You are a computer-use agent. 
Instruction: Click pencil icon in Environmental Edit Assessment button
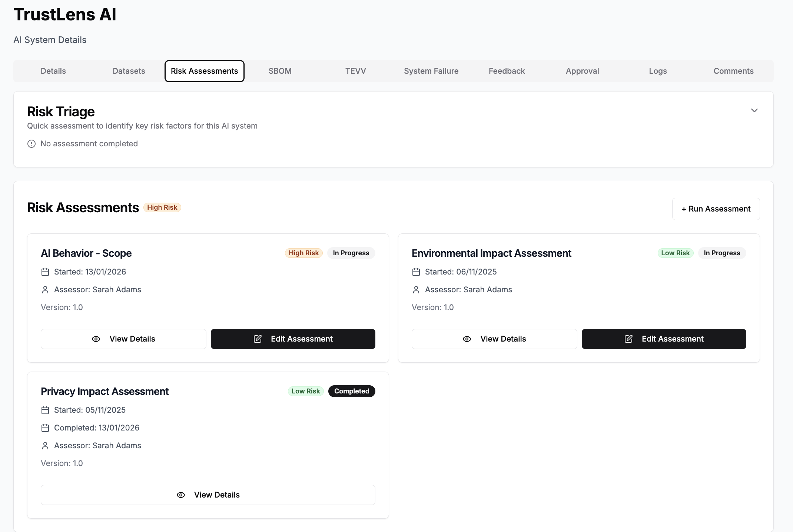(x=628, y=339)
